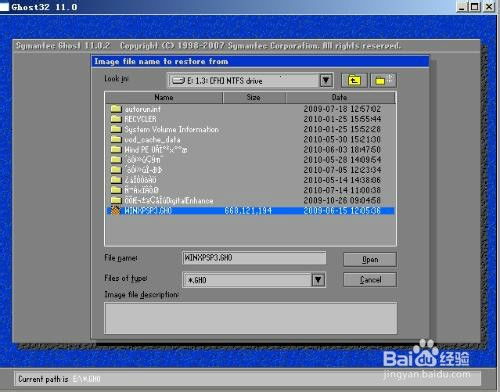Viewport: 500px width, 392px height.
Task: Click the Cancel button
Action: (x=370, y=279)
